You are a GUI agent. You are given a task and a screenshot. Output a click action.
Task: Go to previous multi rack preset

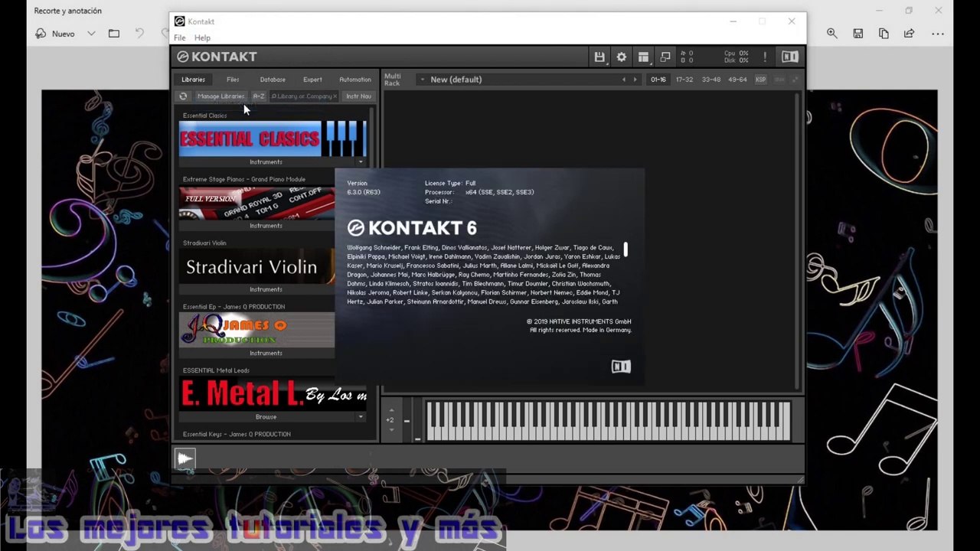tap(623, 80)
